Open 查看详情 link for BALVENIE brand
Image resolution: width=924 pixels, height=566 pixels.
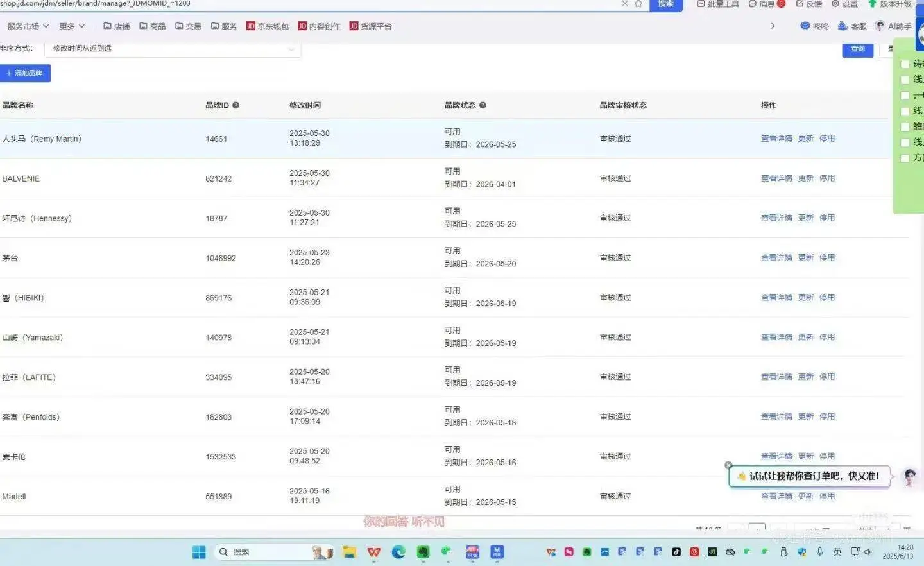[776, 178]
